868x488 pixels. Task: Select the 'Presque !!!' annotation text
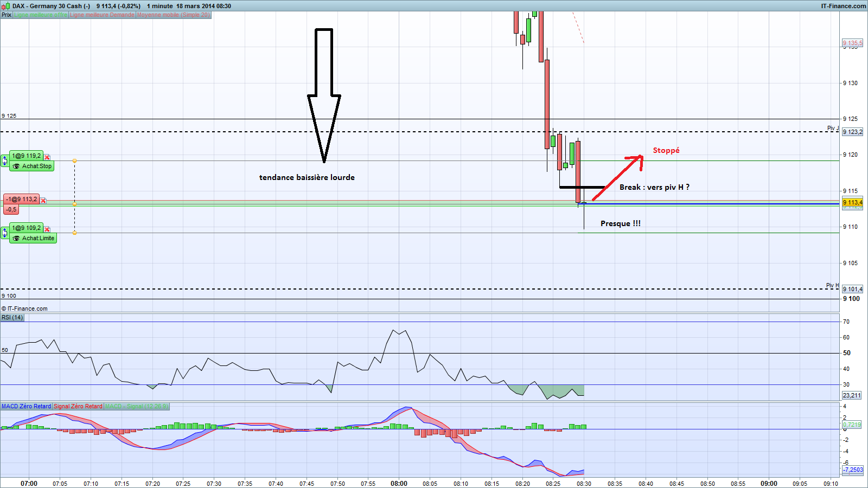tap(621, 223)
